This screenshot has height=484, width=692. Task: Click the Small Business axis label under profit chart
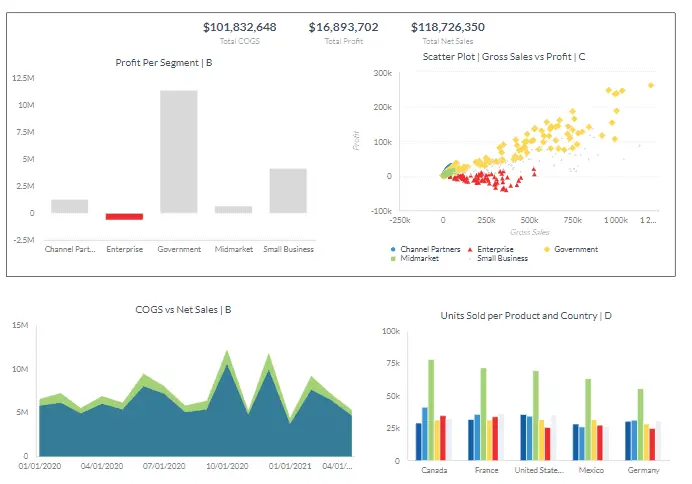[x=289, y=249]
